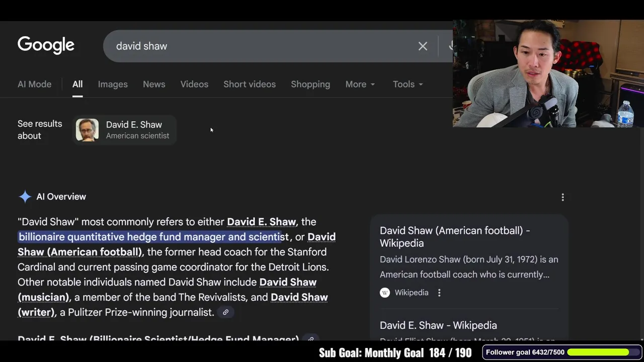644x362 pixels.
Task: Expand the More dropdown
Action: 360,84
